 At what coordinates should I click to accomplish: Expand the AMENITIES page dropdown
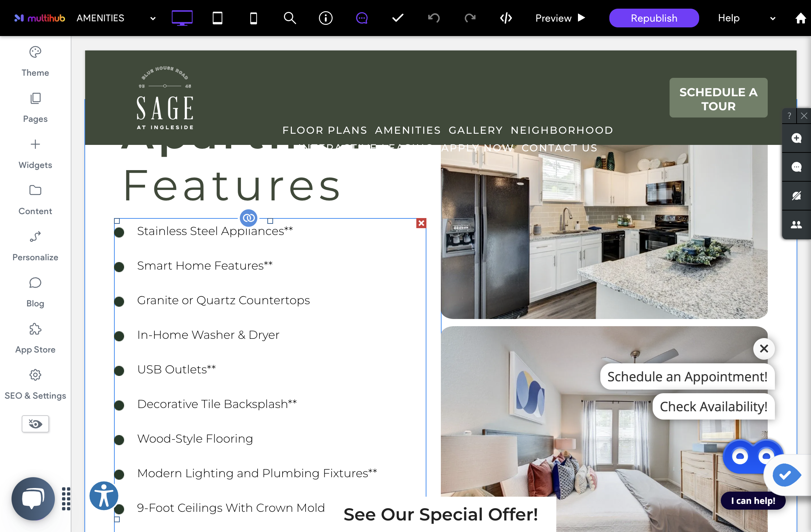153,18
